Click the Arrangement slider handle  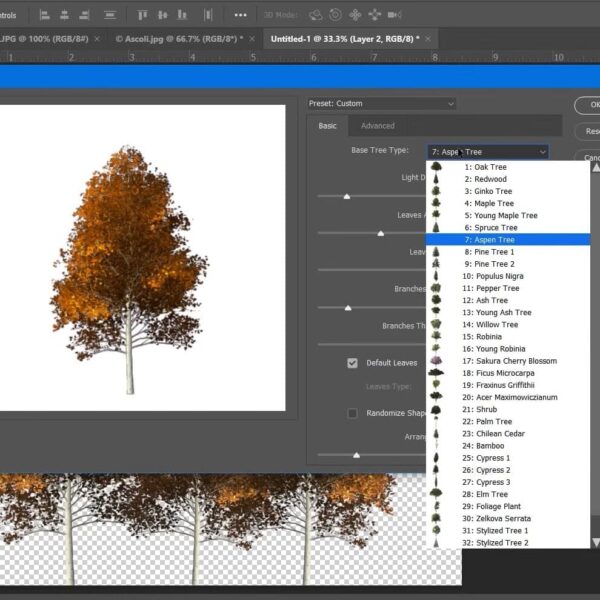[356, 455]
